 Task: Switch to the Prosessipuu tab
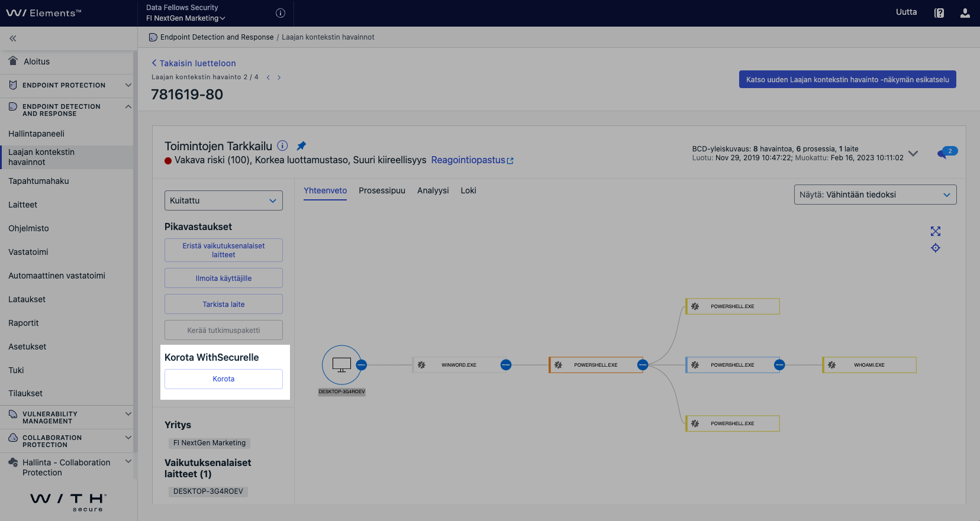point(382,190)
